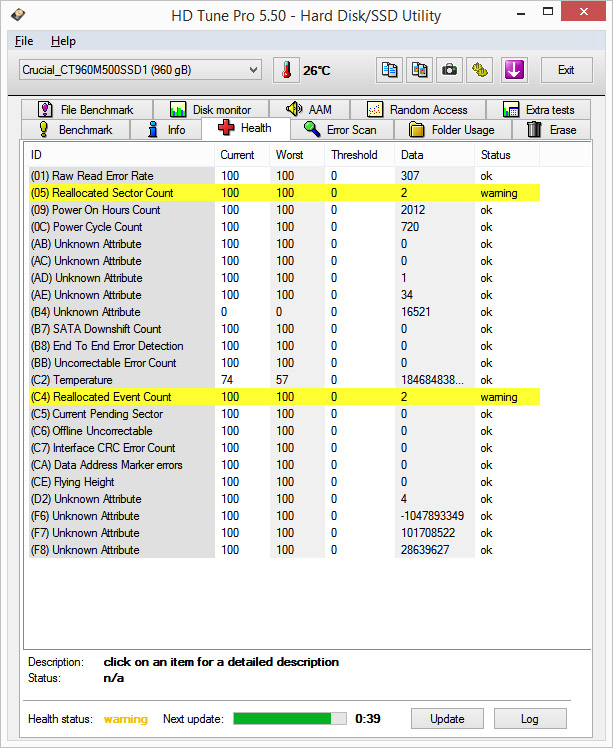Select the Health tab
613x748 pixels.
coord(245,128)
